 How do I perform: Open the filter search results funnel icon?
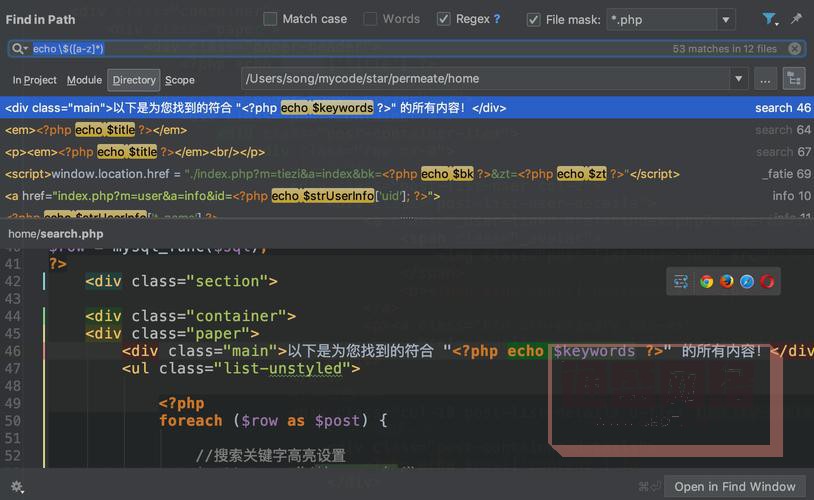pos(769,19)
